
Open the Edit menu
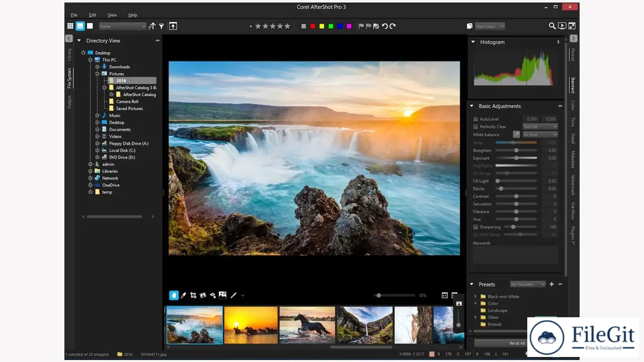click(93, 15)
